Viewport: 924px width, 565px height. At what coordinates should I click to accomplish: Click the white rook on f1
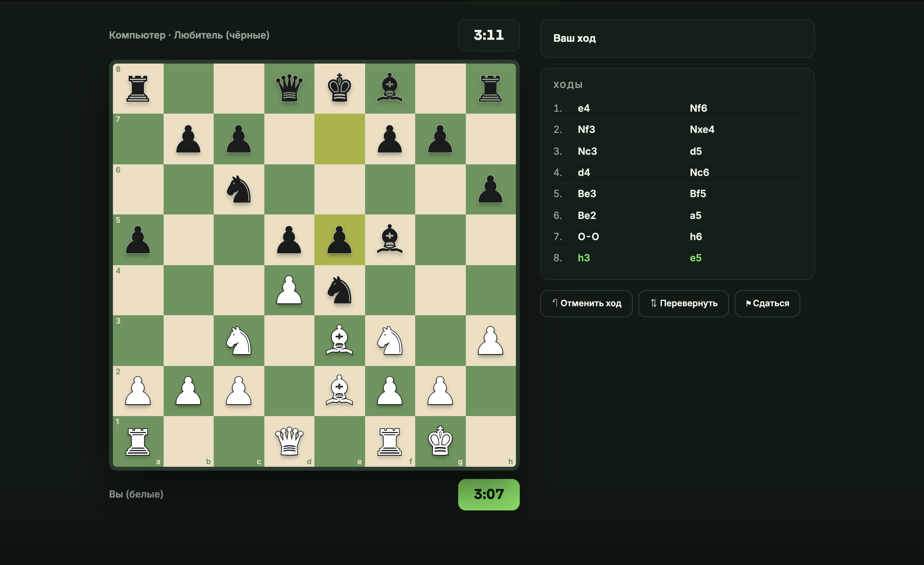(390, 441)
